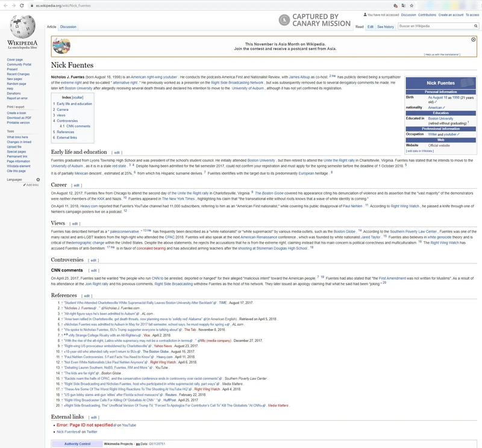482x448 pixels.
Task: Edit the References section
Action: [87, 296]
